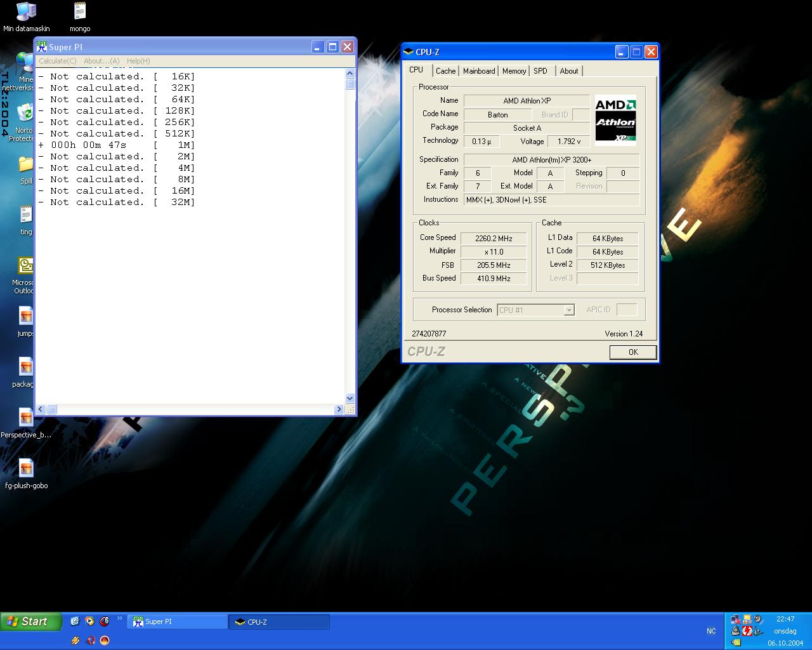Open the Spill folder on the desktop
812x650 pixels.
pyautogui.click(x=26, y=169)
